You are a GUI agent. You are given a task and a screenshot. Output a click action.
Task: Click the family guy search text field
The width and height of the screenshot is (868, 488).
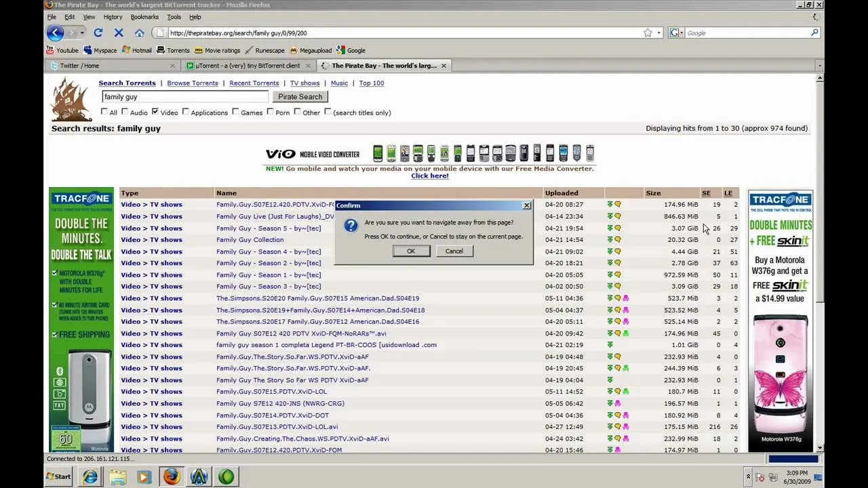tap(185, 97)
